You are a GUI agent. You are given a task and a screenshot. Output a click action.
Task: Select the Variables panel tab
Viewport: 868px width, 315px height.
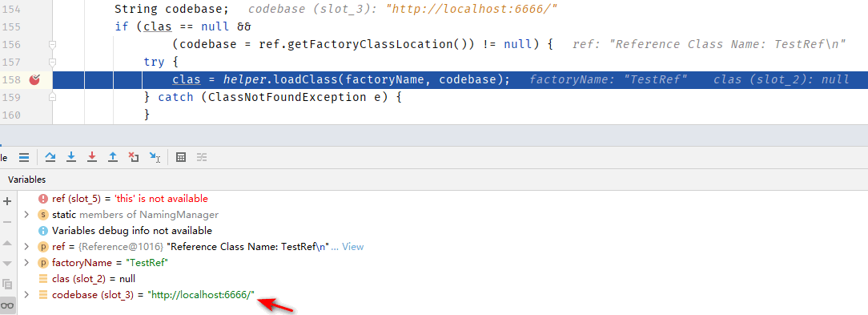26,180
